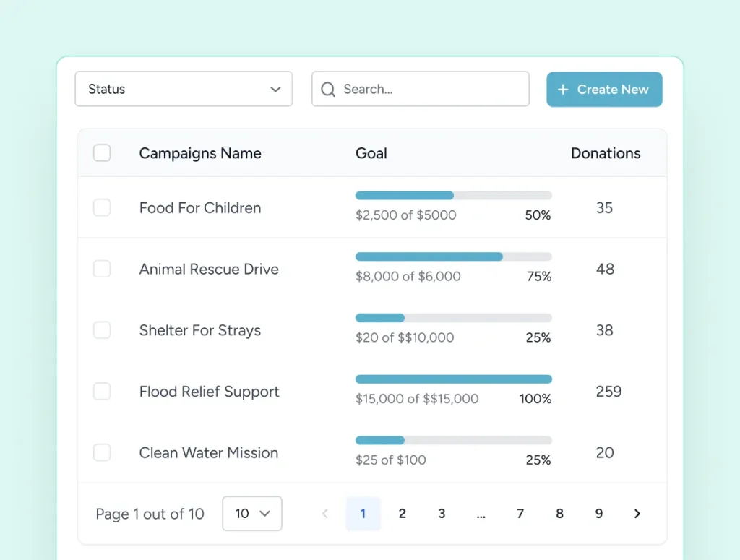Focus the Search input field
The height and width of the screenshot is (560, 740).
click(421, 89)
